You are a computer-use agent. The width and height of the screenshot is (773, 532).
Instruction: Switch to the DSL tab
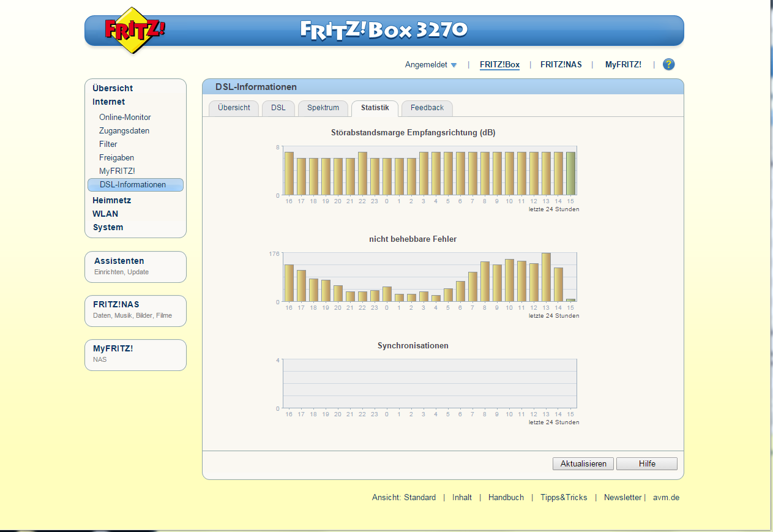278,108
